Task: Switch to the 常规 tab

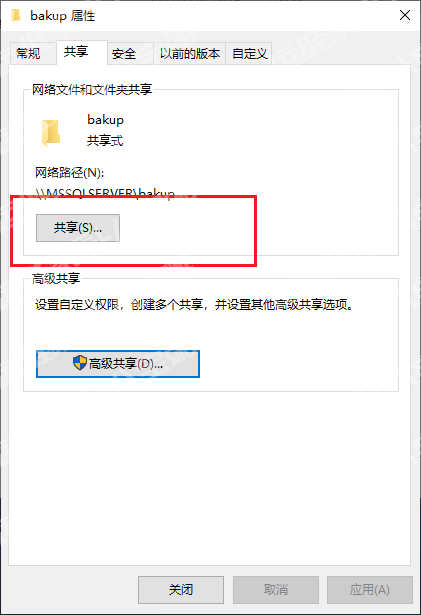Action: click(x=28, y=53)
